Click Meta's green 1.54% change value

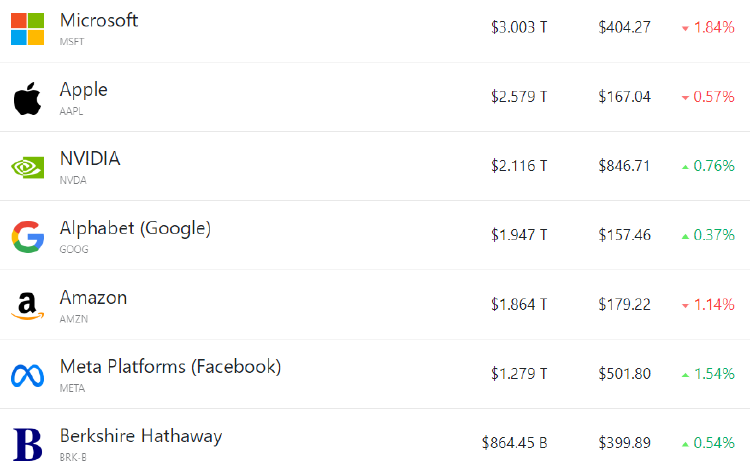(x=708, y=374)
